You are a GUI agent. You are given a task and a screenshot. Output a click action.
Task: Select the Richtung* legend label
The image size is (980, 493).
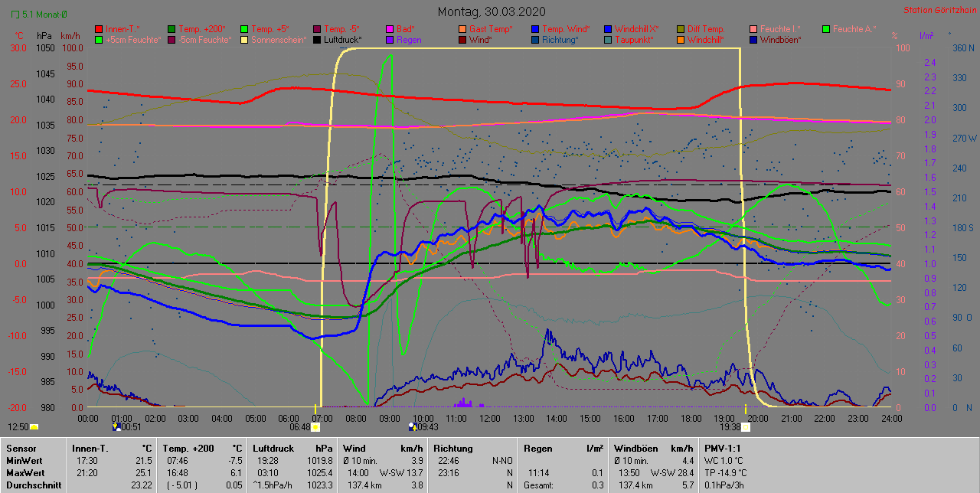tap(560, 40)
